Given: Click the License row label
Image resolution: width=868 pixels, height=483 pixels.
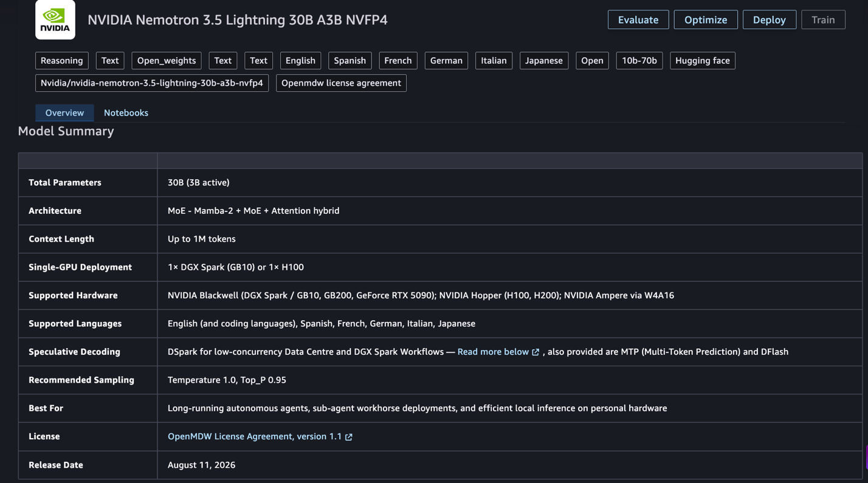Looking at the screenshot, I should tap(44, 436).
